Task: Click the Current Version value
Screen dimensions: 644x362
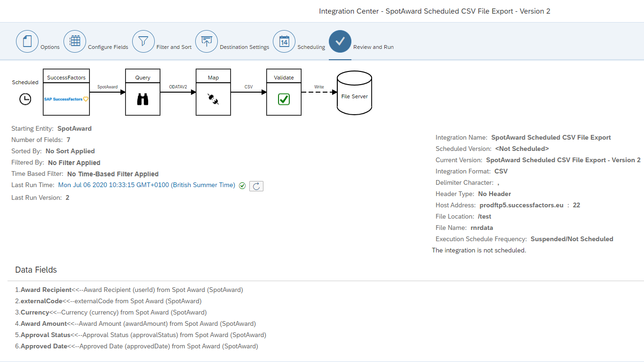Action: point(563,160)
